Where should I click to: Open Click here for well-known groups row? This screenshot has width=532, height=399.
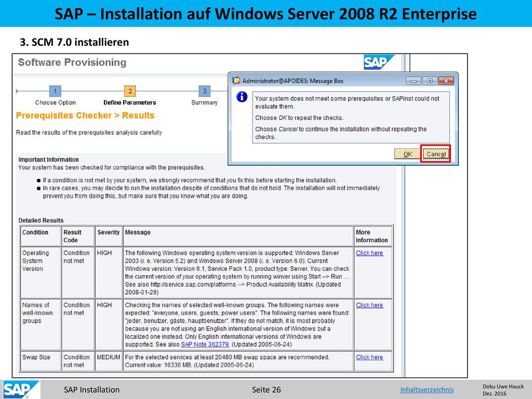369,305
